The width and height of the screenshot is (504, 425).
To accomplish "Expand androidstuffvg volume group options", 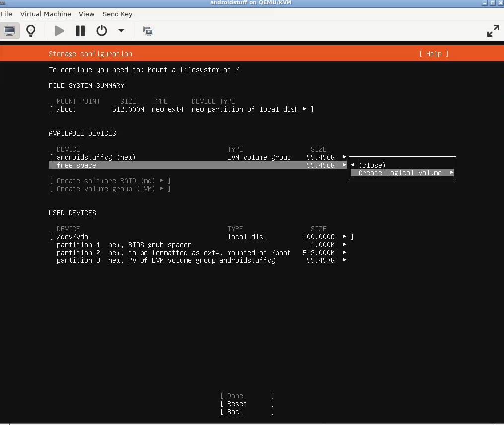I will tap(345, 157).
